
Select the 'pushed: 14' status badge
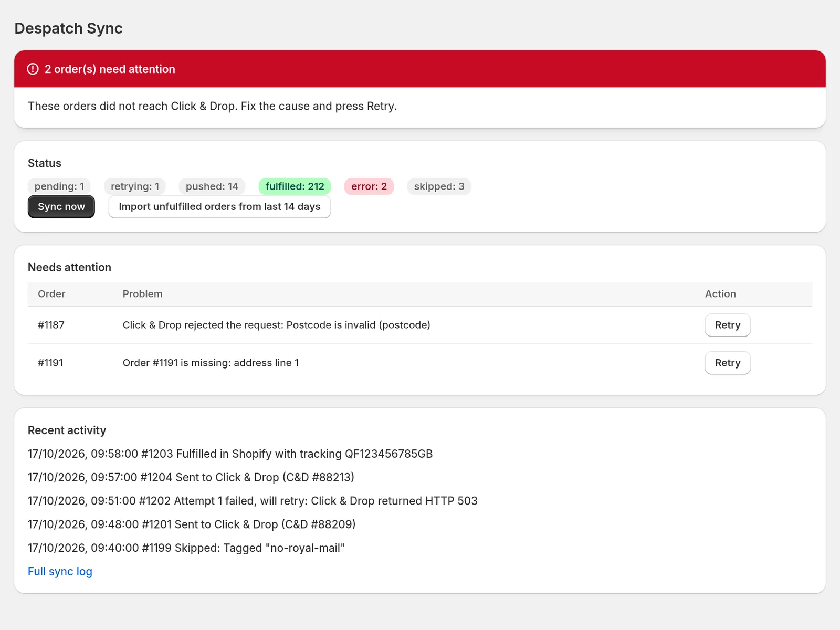click(x=212, y=186)
